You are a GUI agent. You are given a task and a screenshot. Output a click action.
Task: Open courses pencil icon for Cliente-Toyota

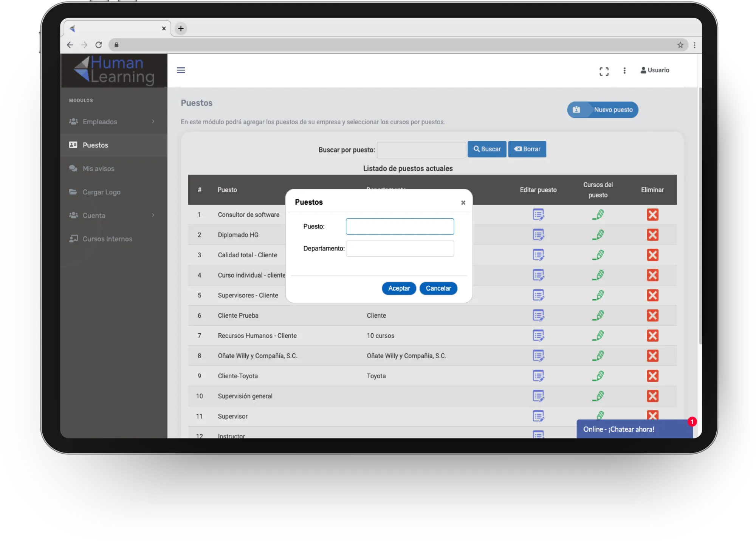pos(598,376)
